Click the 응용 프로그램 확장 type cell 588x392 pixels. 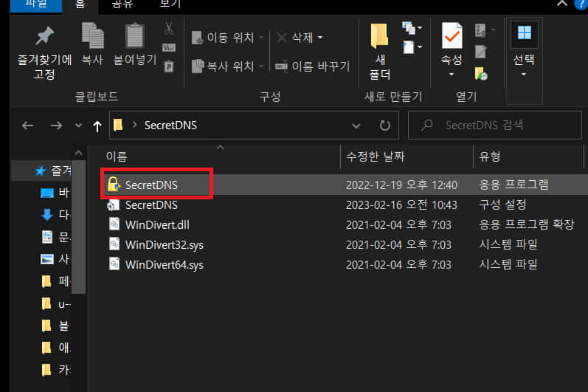(x=527, y=224)
